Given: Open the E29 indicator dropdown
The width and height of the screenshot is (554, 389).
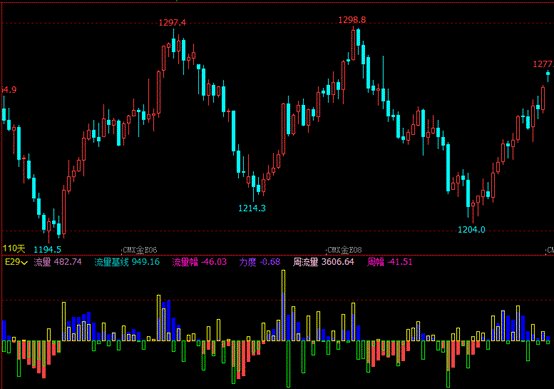Looking at the screenshot, I should click(x=16, y=262).
